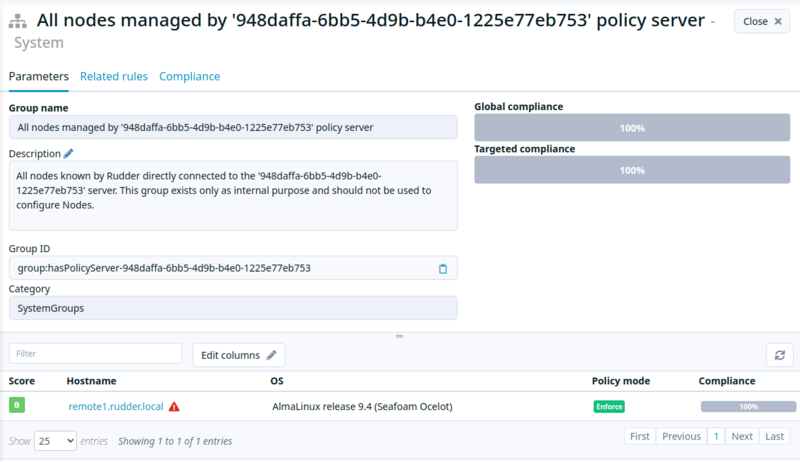The image size is (800, 462).
Task: Switch to the Compliance tab
Action: click(x=189, y=76)
